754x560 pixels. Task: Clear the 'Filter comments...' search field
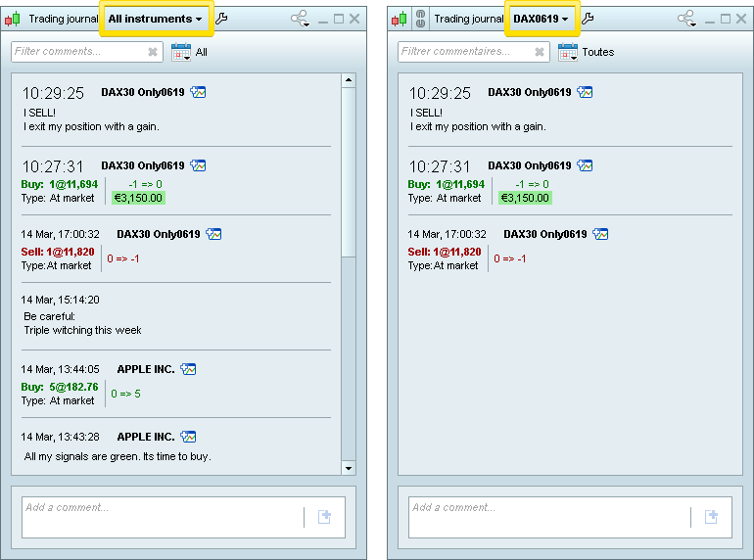tap(153, 52)
